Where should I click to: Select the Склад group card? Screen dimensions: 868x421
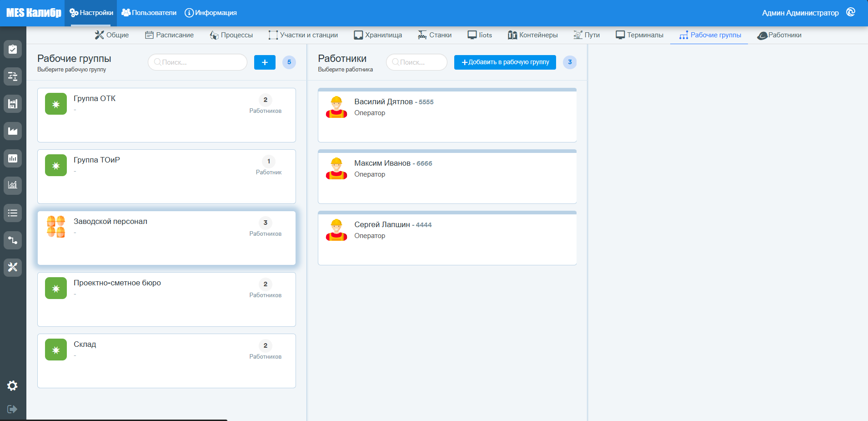(166, 361)
